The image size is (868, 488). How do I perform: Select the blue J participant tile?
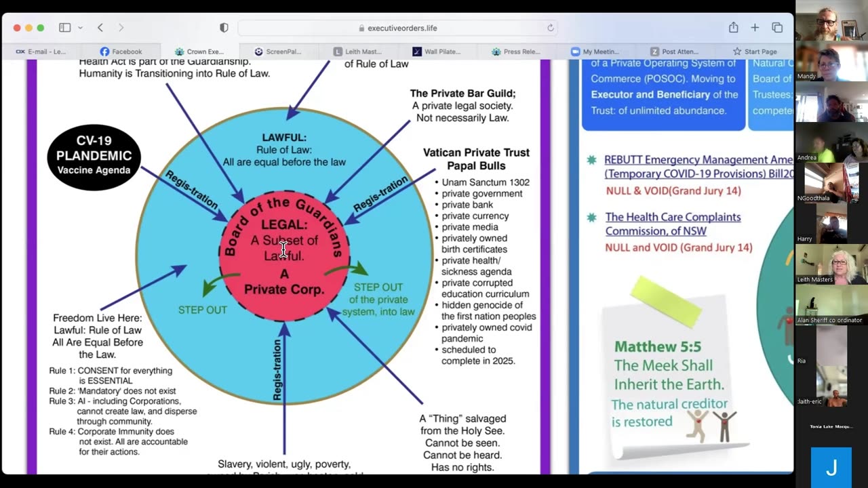click(x=831, y=468)
